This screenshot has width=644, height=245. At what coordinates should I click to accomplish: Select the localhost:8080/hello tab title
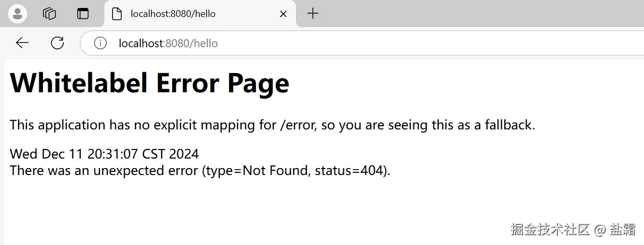[x=173, y=14]
